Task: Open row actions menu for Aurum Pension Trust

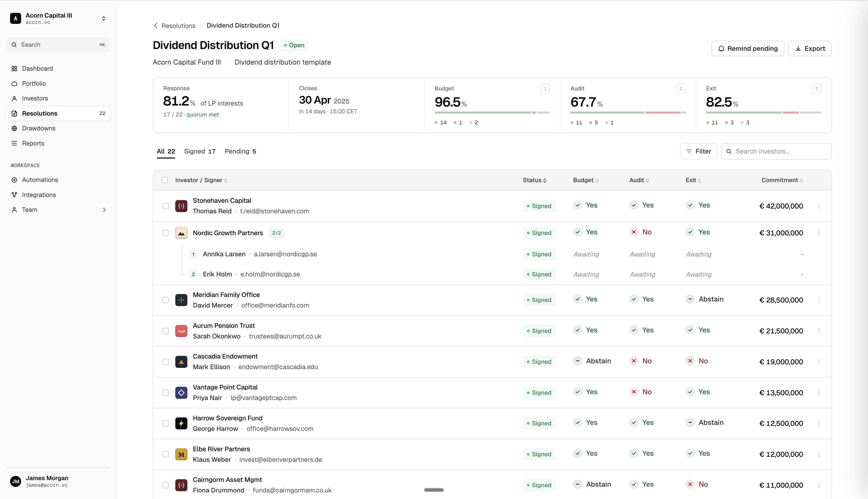Action: (x=819, y=331)
